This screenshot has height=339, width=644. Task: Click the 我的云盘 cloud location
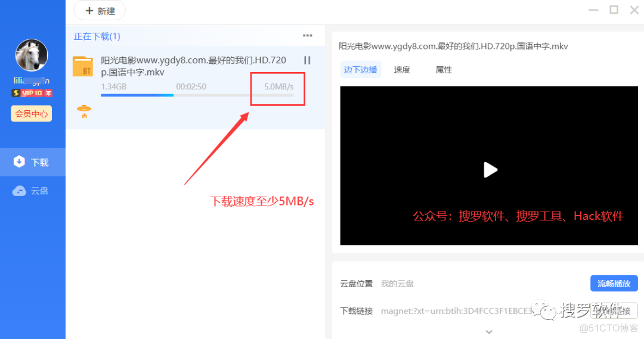click(x=397, y=284)
